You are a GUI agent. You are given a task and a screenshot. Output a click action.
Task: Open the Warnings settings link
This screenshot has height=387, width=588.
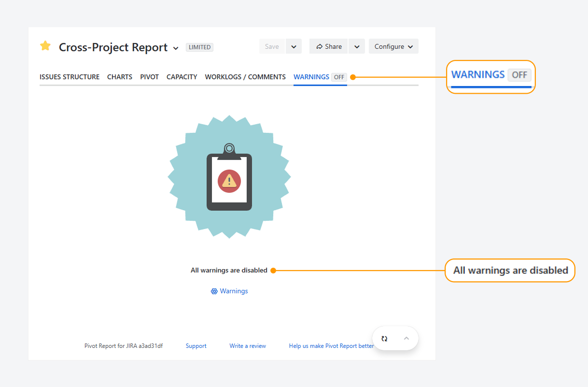click(x=229, y=291)
